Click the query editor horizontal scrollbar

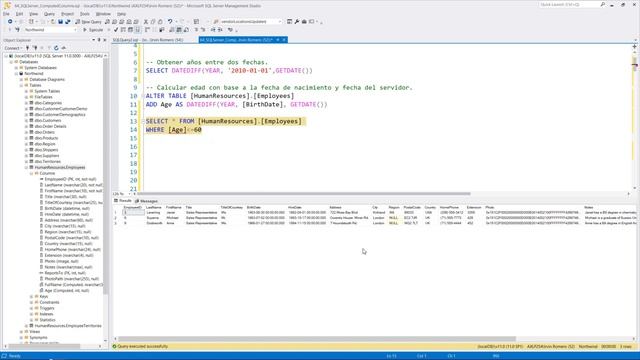304,194
